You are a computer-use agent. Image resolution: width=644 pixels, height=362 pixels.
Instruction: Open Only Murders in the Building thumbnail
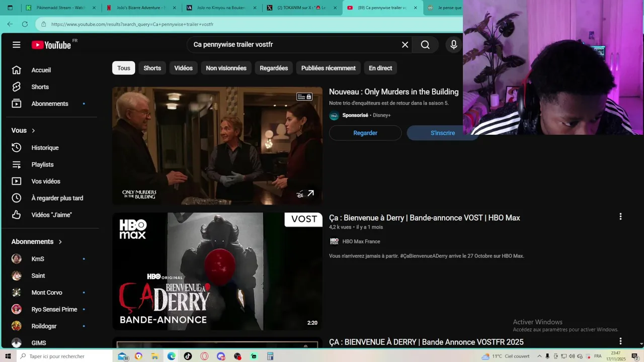coord(217,146)
